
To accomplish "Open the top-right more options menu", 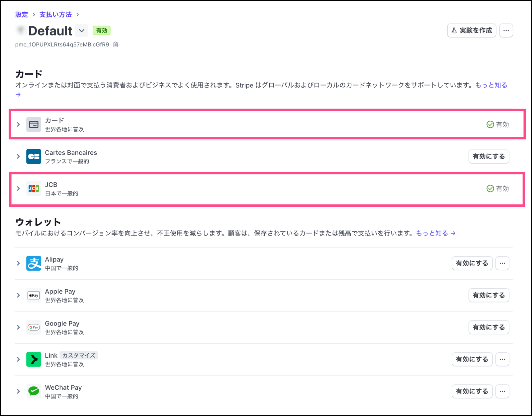I will [x=506, y=31].
